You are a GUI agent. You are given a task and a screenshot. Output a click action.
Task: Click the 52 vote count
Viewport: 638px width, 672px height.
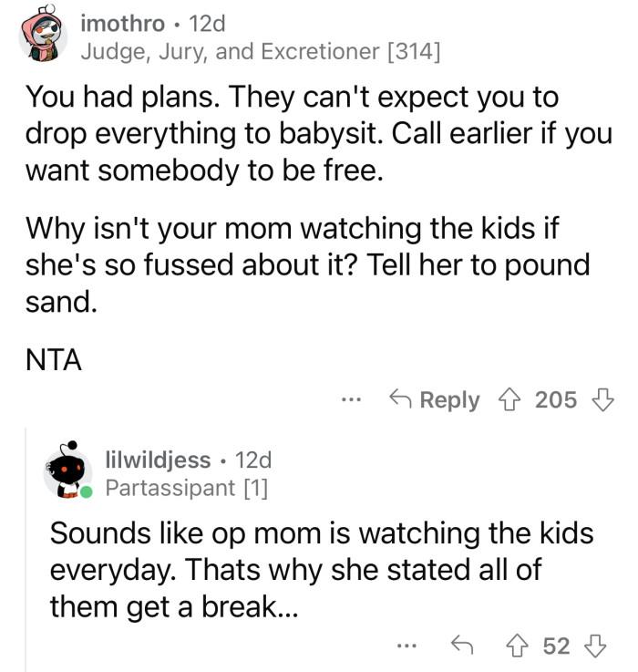[556, 646]
